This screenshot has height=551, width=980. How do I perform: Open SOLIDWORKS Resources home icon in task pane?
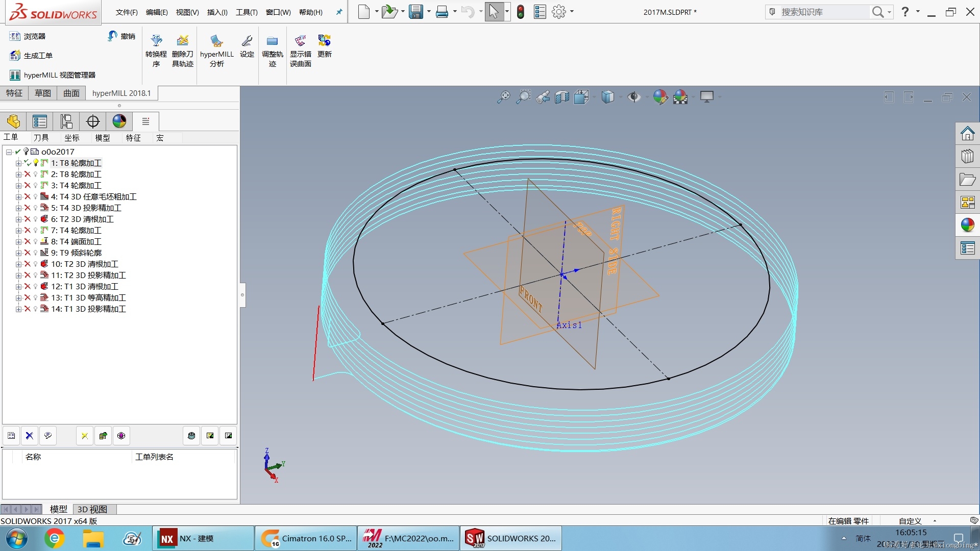coord(967,134)
